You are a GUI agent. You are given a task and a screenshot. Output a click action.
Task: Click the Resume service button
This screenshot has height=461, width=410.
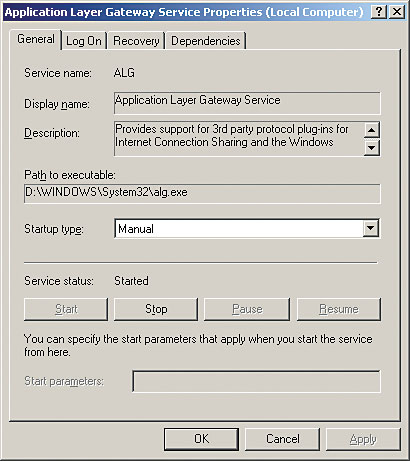coord(339,309)
